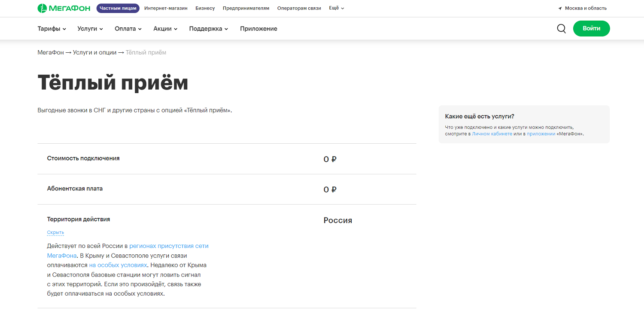The width and height of the screenshot is (644, 314).
Task: Expand the Оплата menu
Action: (x=128, y=29)
